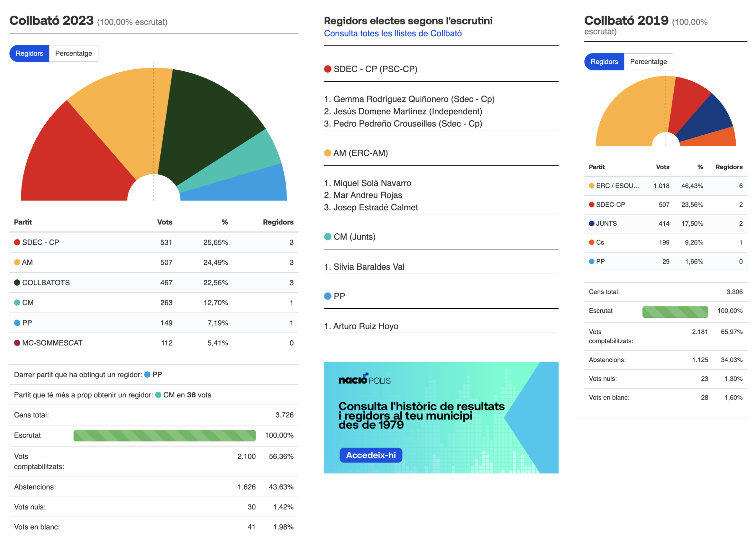Screen dimensions: 756x542
Task: Click the Cens total value 3.726
Action: 284,415
